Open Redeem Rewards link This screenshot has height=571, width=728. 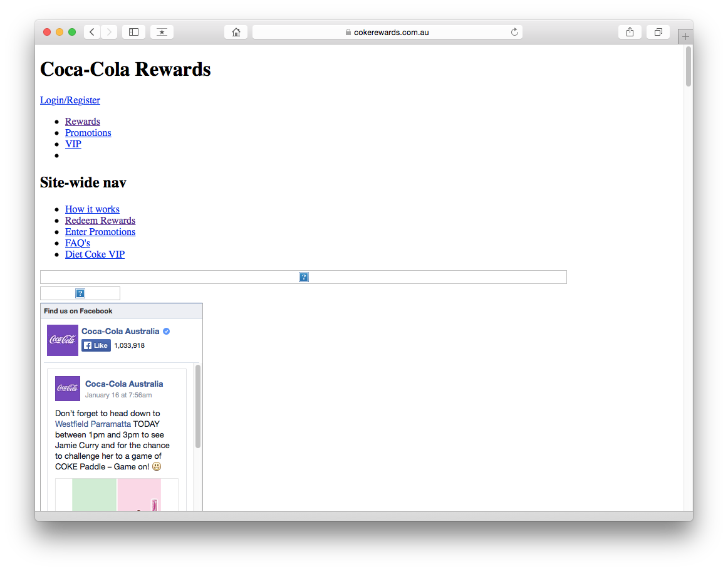pyautogui.click(x=100, y=220)
